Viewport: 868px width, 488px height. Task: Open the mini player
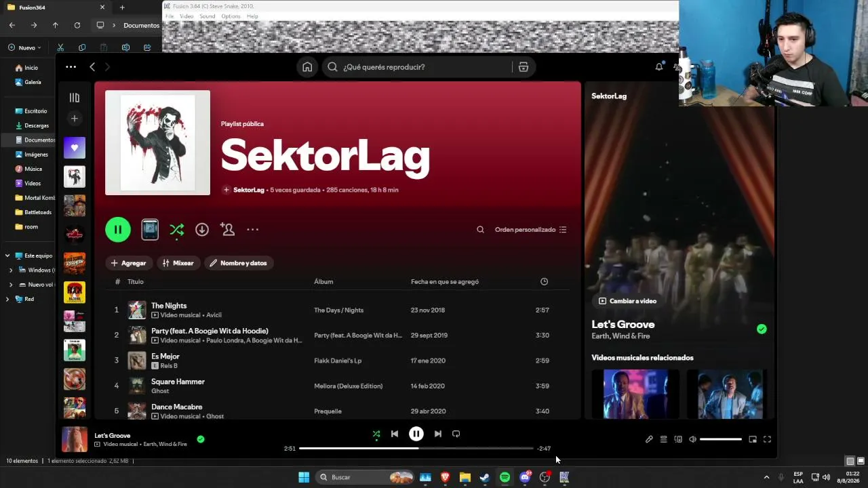tap(753, 439)
